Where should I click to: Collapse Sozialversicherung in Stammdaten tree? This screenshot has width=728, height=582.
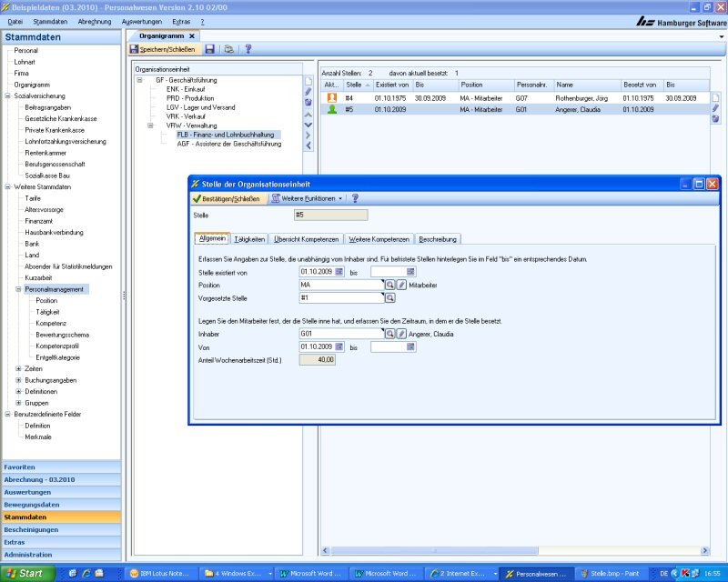(7, 96)
